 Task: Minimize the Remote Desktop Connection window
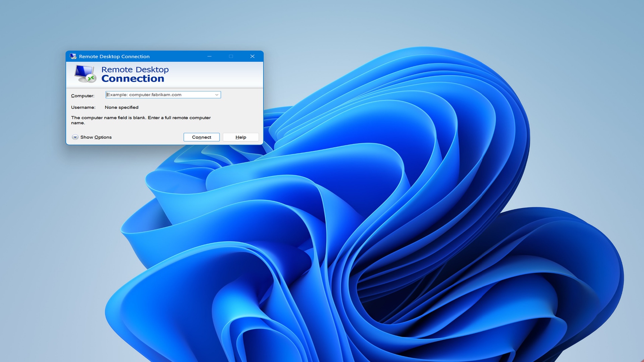209,56
